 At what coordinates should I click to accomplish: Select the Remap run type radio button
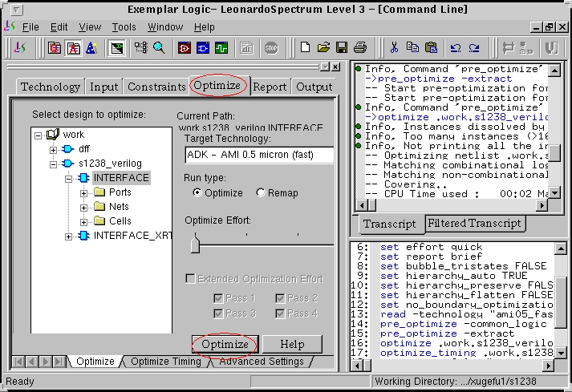pos(261,192)
